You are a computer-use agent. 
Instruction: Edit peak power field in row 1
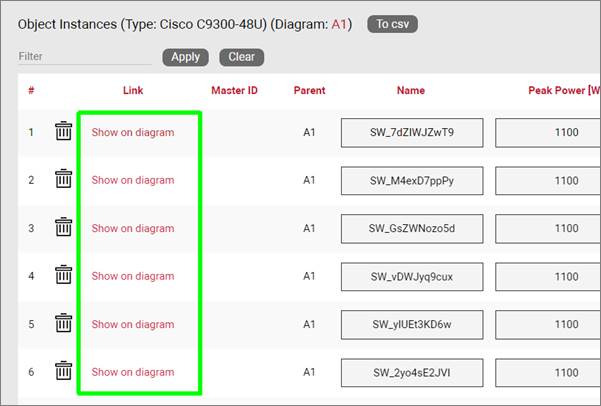(548, 133)
